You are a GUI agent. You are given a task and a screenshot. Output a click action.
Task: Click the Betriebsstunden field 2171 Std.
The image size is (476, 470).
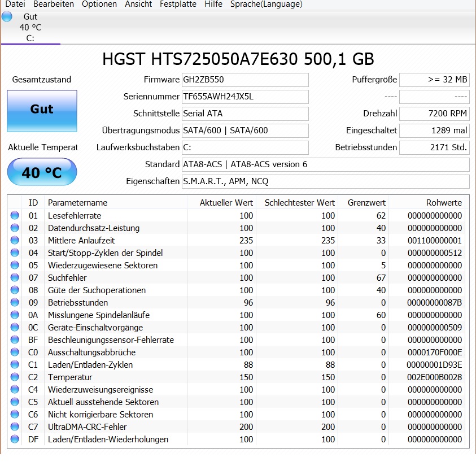(x=434, y=147)
